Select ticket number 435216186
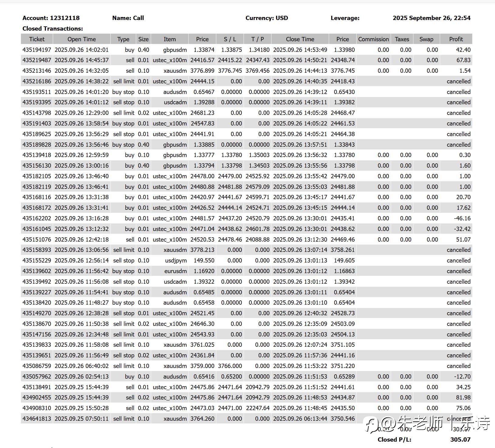The image size is (495, 448). pos(37,81)
